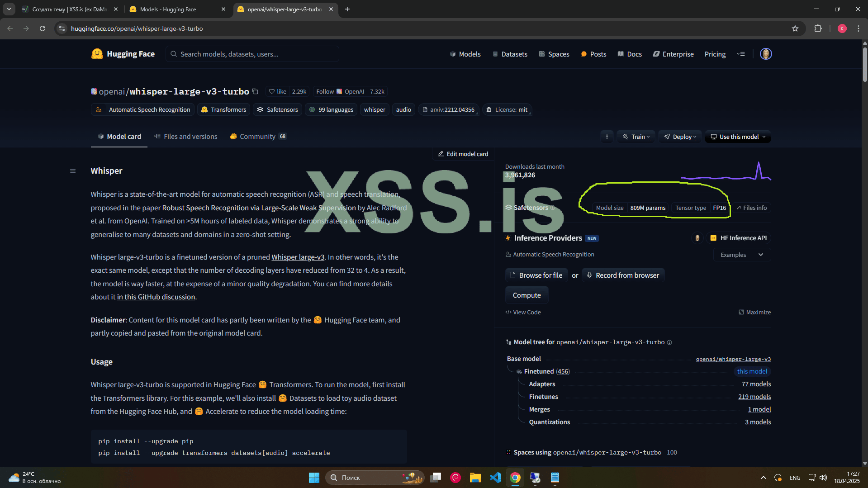The image size is (868, 488).
Task: Open Docs in the top navigation
Action: coord(630,54)
